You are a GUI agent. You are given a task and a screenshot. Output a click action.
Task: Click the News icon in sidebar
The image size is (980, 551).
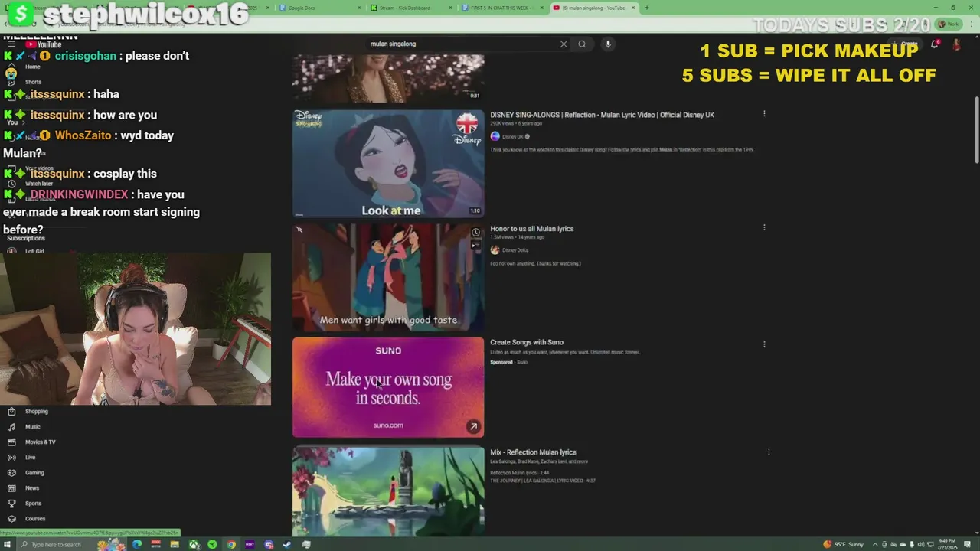[x=11, y=487]
